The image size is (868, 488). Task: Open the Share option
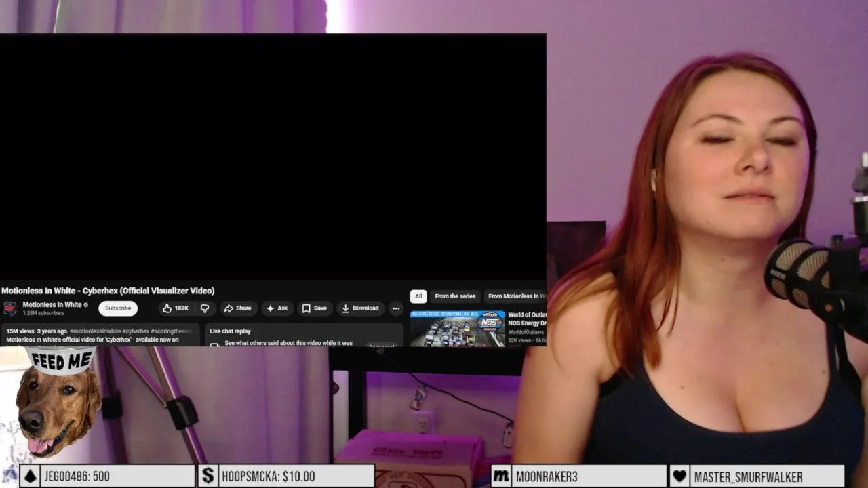[237, 308]
